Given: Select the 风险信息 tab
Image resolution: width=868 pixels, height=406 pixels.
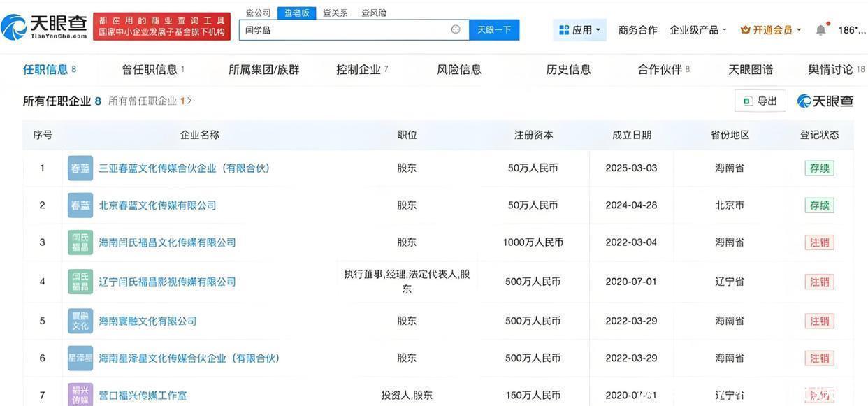Looking at the screenshot, I should (459, 69).
